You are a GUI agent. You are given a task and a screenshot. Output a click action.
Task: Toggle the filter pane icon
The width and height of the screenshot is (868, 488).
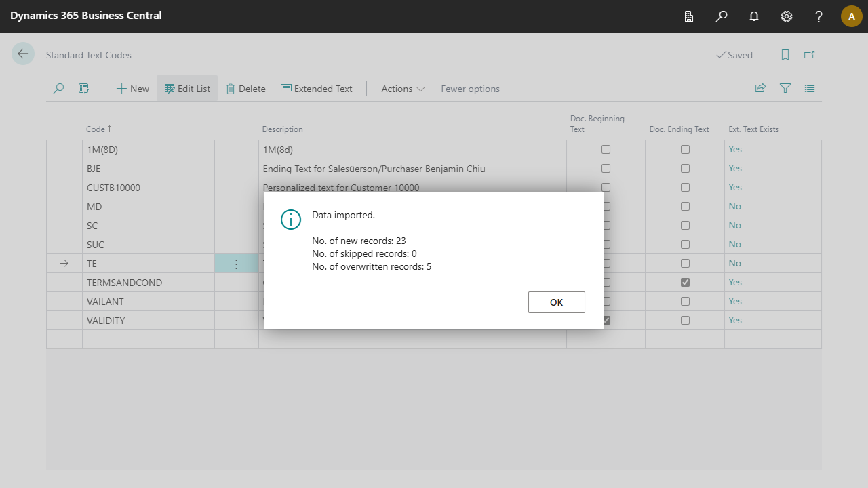pyautogui.click(x=785, y=89)
